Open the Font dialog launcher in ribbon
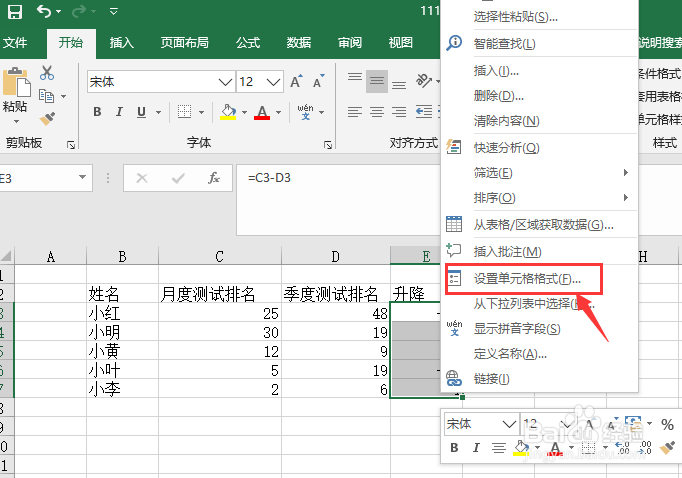Viewport: 682px width, 478px height. click(x=328, y=145)
